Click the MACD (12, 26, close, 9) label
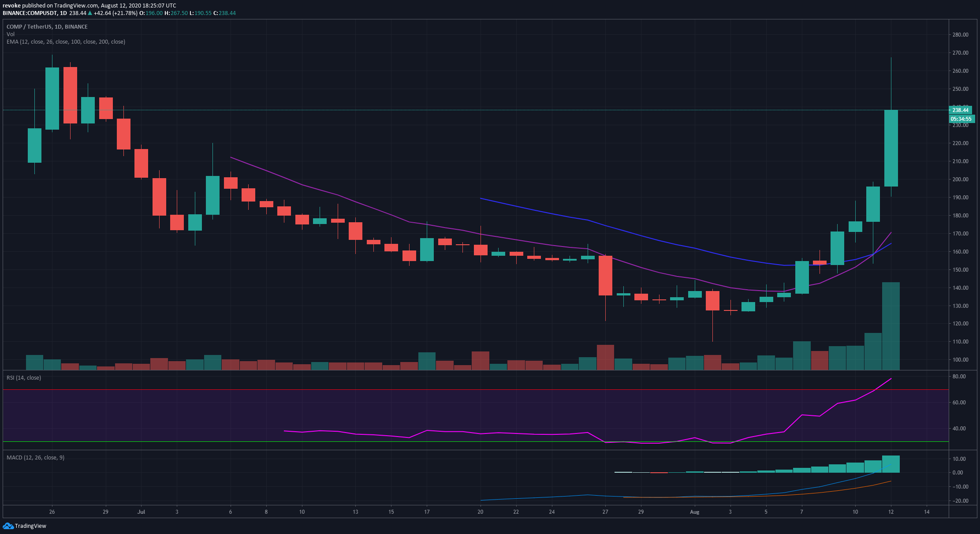 (x=35, y=458)
